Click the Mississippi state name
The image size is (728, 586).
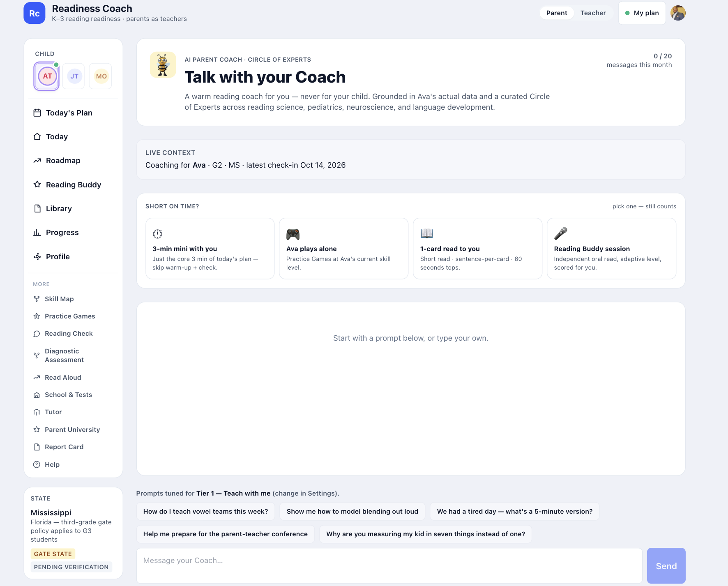[51, 512]
